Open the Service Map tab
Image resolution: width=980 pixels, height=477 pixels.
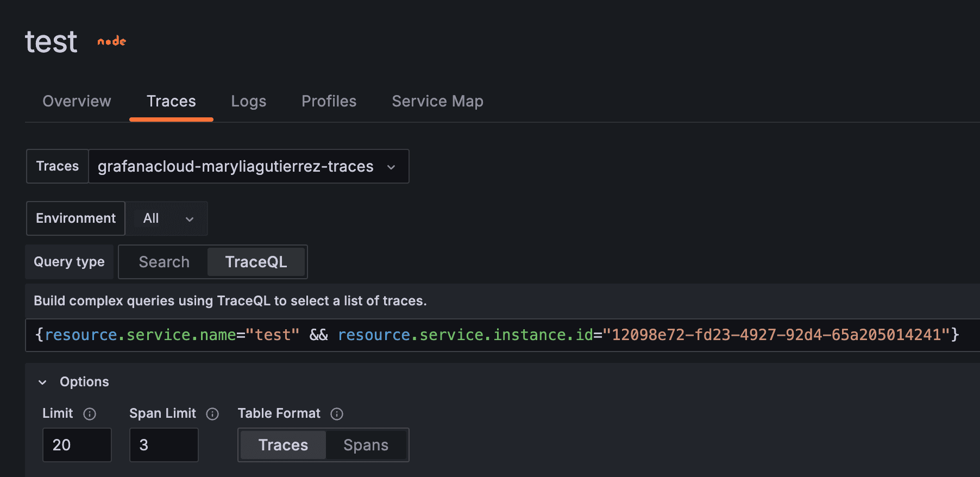point(438,101)
